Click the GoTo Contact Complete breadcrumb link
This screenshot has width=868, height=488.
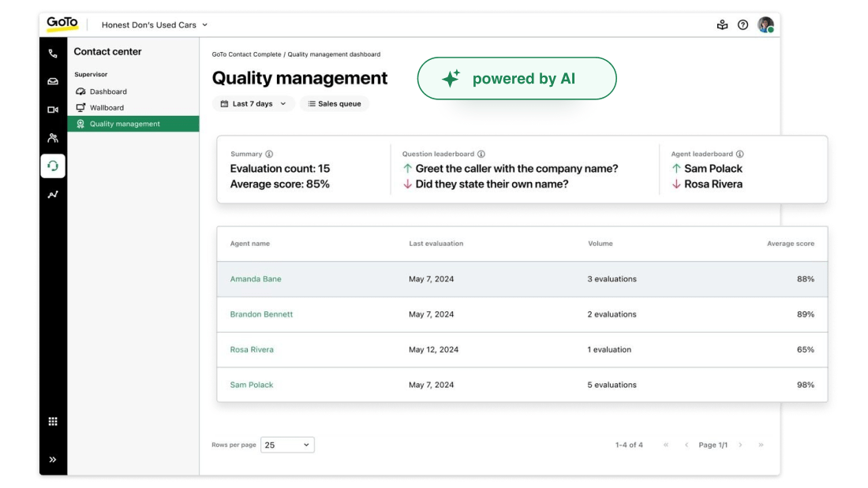tap(245, 54)
